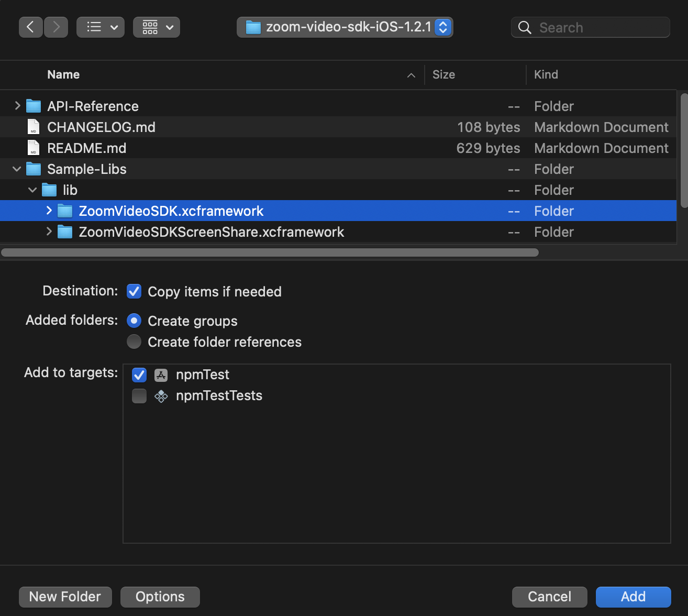Viewport: 688px width, 616px height.
Task: Open the icon grouping options dropdown
Action: 157,27
